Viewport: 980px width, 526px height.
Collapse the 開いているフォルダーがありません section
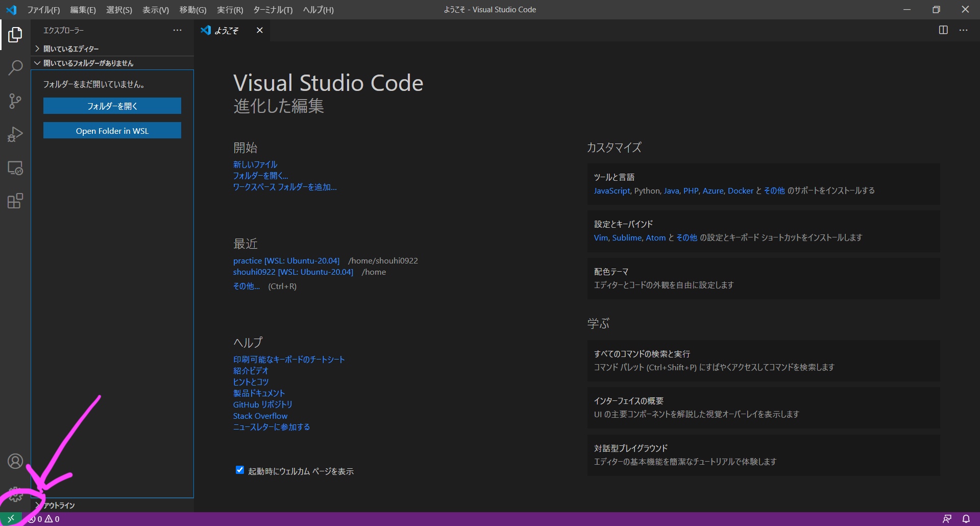coord(112,63)
